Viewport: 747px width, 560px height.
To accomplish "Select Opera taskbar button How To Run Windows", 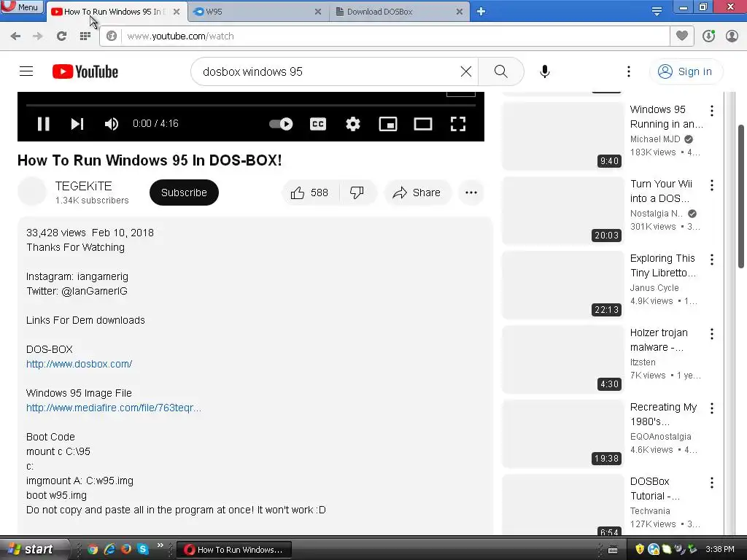I will point(233,550).
